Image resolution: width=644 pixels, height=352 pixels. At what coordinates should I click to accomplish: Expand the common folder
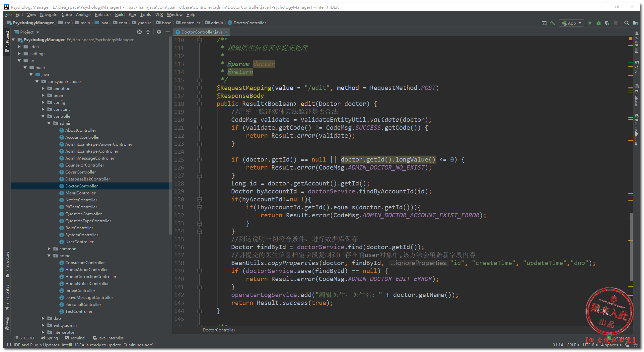point(49,249)
